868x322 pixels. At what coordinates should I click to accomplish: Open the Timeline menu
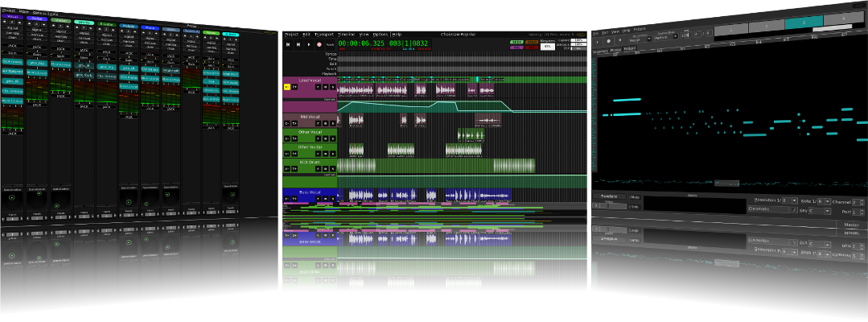click(346, 35)
